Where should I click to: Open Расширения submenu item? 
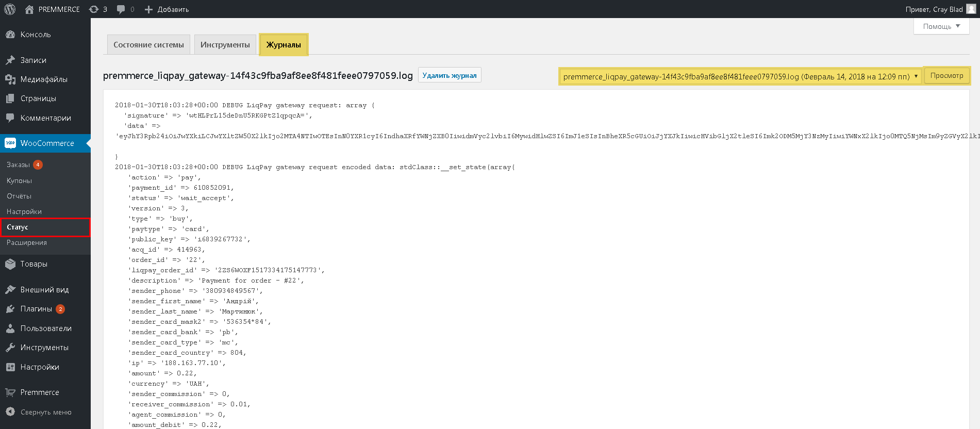coord(27,242)
